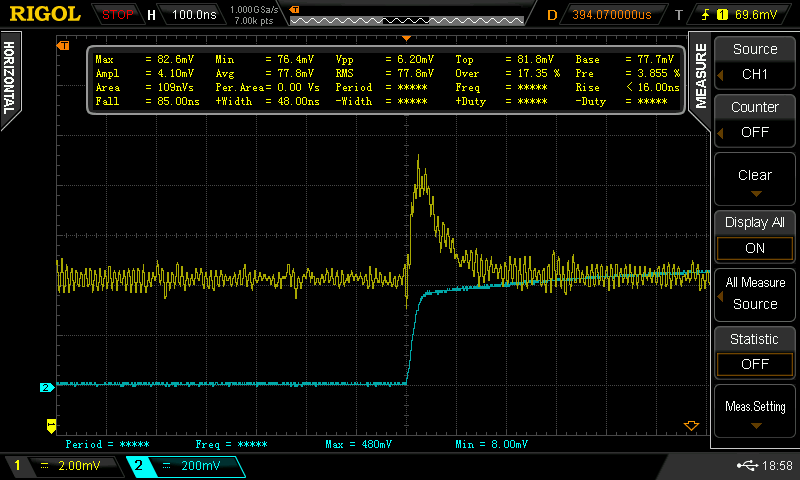
Task: Open the All Measure Source selector
Action: pos(754,294)
